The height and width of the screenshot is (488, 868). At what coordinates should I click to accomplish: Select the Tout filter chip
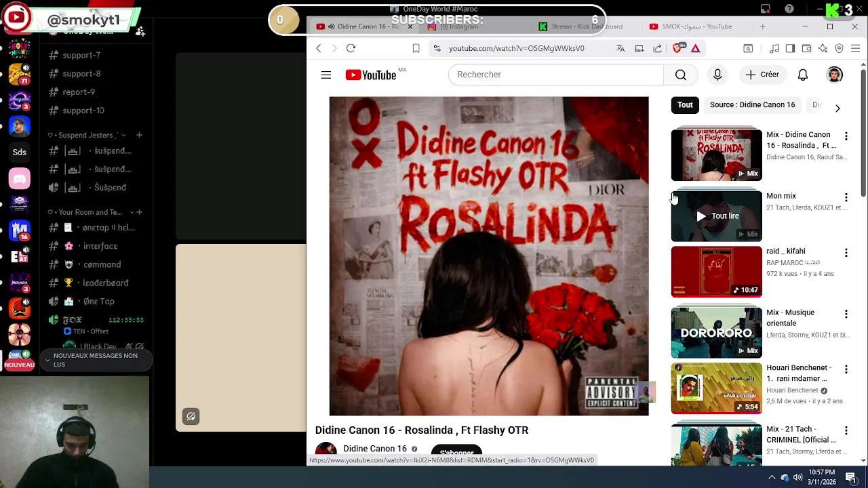[685, 105]
